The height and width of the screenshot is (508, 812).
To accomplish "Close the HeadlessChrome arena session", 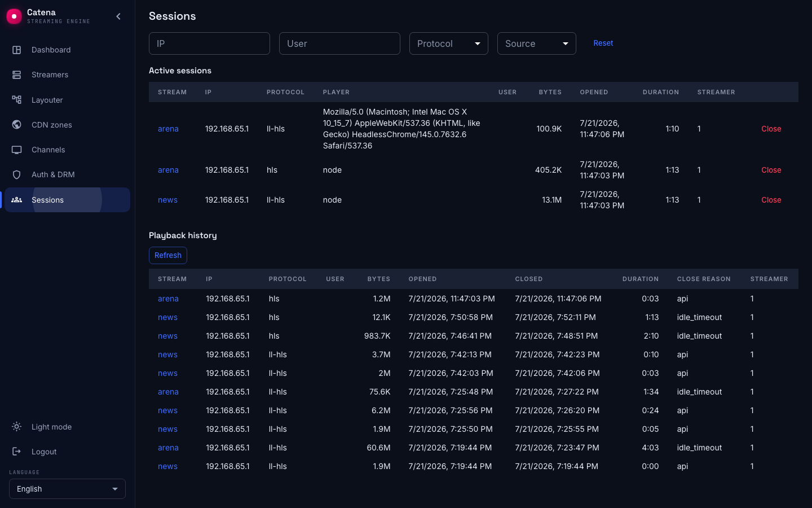I will 771,129.
